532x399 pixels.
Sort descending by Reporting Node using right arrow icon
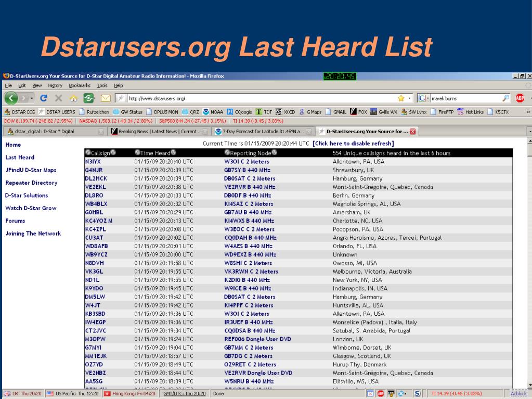coord(274,152)
